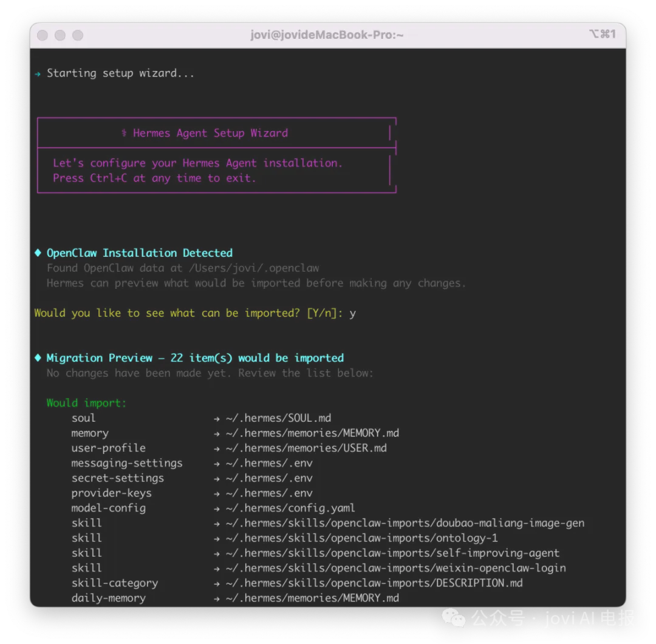Click the 'skill-category' row label
This screenshot has width=656, height=644.
tap(115, 583)
